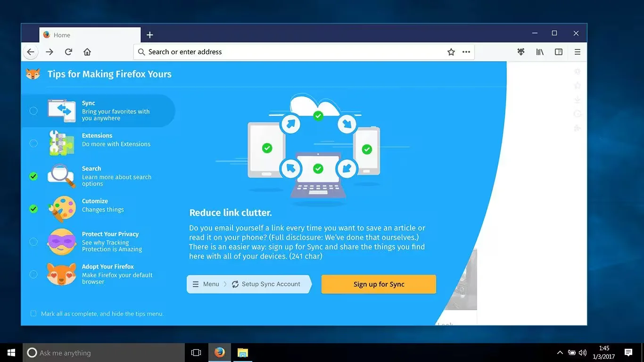Click the taskbar clock showing 1:45
This screenshot has height=362, width=644.
click(x=604, y=353)
